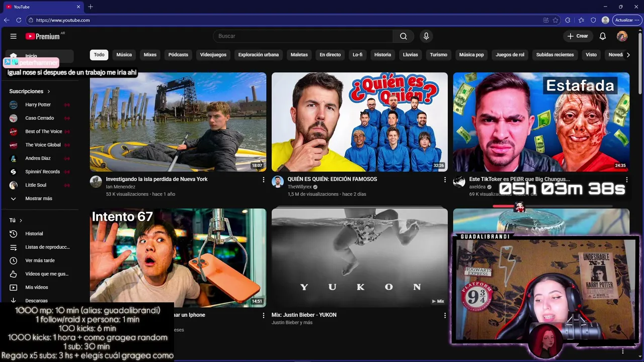Open options menu for Este TikToker video

tap(627, 179)
